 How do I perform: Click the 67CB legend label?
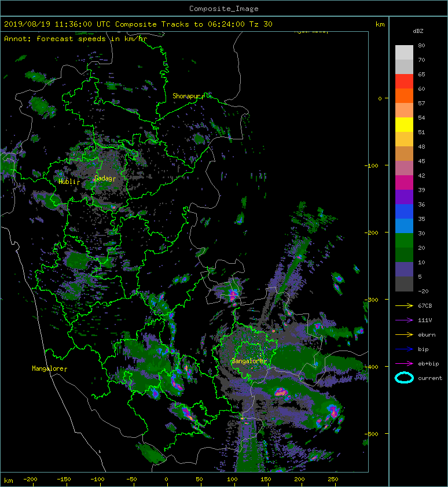(425, 306)
